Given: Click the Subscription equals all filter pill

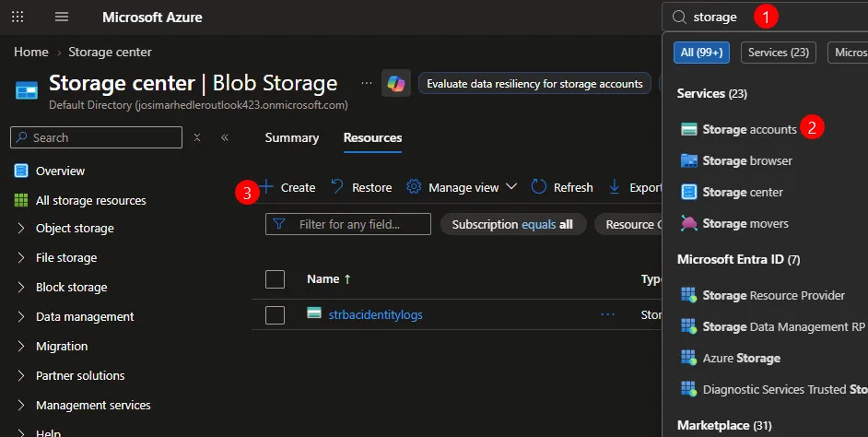Looking at the screenshot, I should (x=513, y=224).
